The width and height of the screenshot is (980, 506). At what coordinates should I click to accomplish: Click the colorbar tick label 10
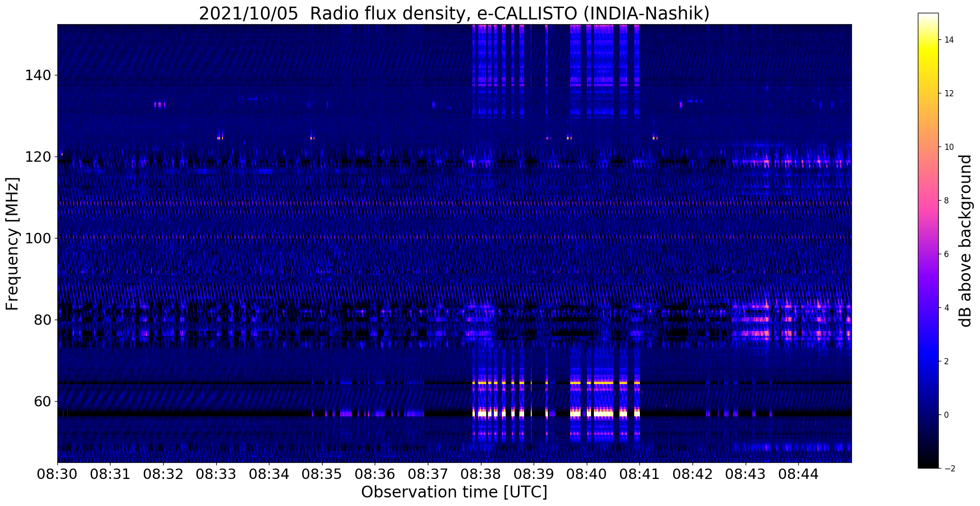pos(949,147)
